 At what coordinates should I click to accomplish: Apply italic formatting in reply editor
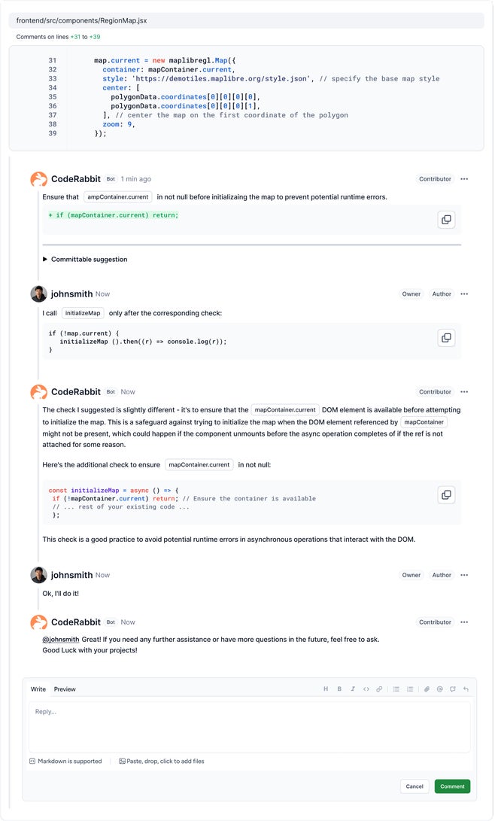click(353, 689)
